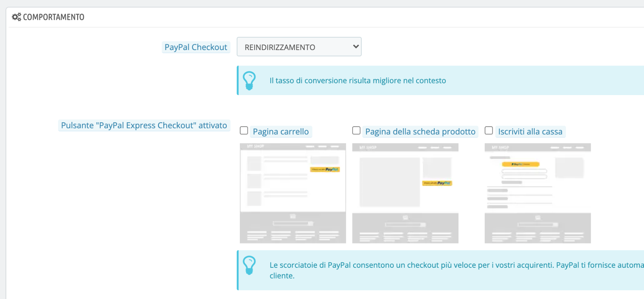Open the PayPal Checkout REINDIRIZZAMENTO dropdown
This screenshot has height=299, width=644.
pos(299,47)
